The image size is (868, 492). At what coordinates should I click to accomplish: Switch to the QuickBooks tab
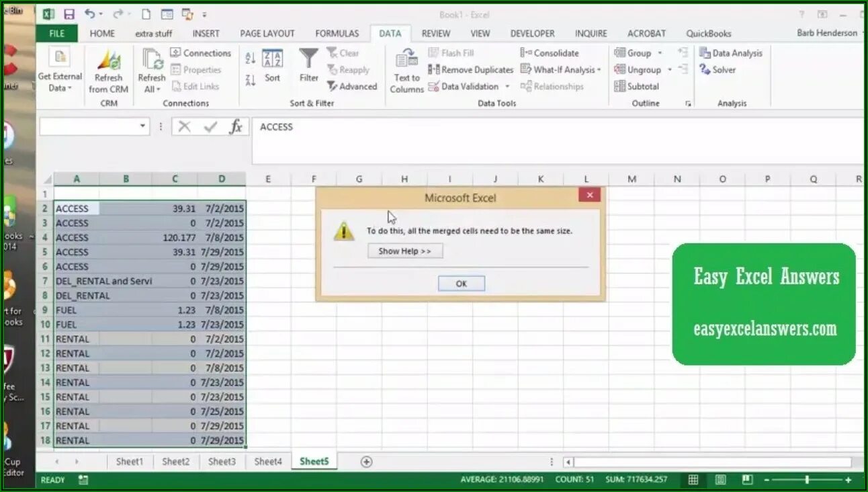708,34
